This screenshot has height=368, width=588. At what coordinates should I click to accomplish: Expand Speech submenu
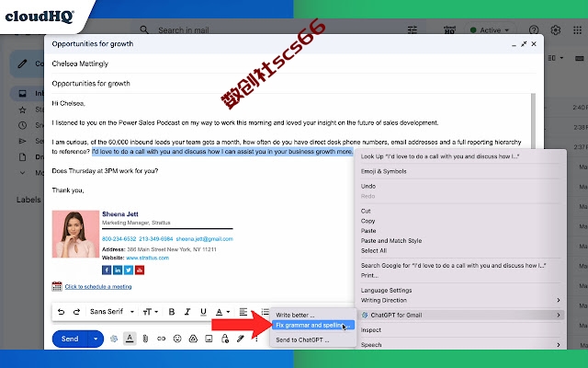[x=461, y=345]
